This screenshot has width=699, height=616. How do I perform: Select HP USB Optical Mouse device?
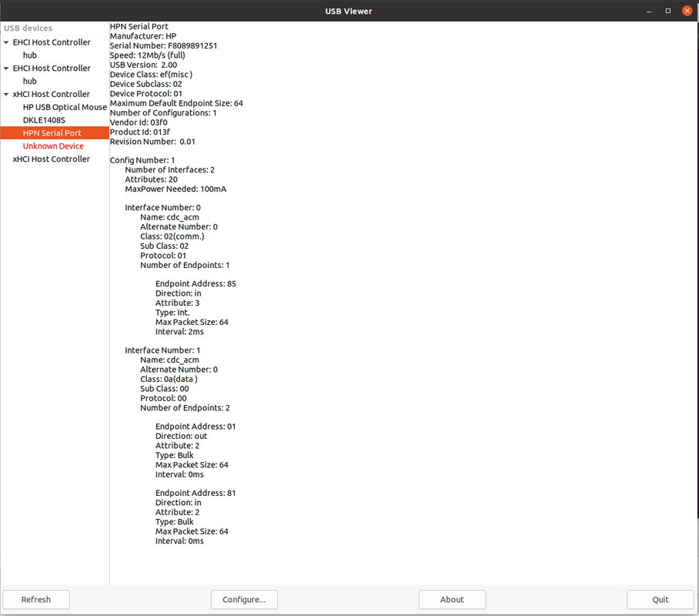pos(55,107)
